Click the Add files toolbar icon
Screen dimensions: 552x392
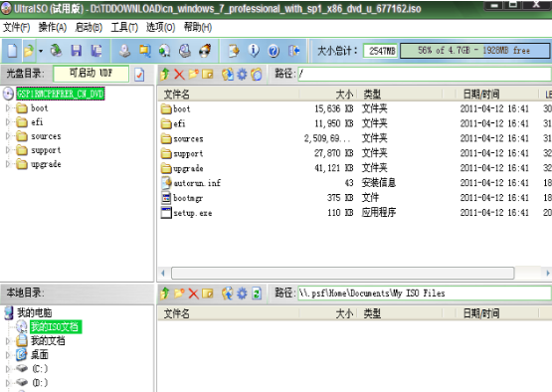coord(234,51)
